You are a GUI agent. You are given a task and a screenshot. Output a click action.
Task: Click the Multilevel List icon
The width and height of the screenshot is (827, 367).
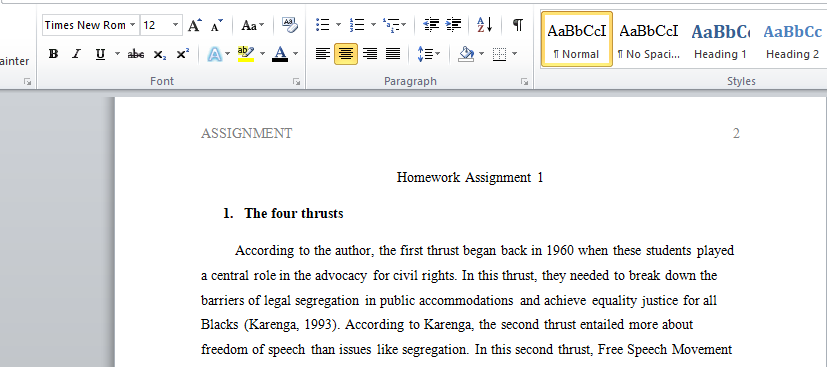[391, 24]
